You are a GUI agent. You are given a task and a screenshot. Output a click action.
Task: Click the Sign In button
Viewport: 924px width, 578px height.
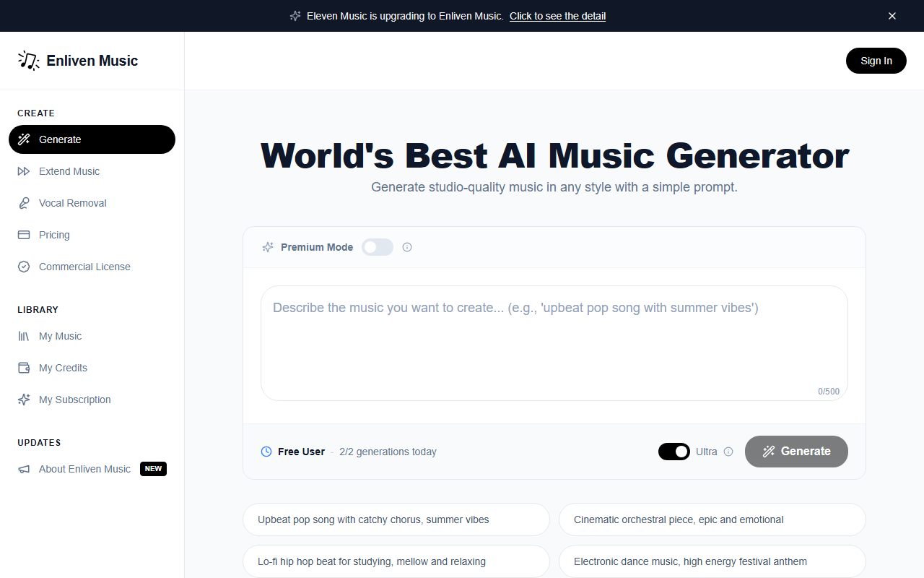[x=876, y=61]
